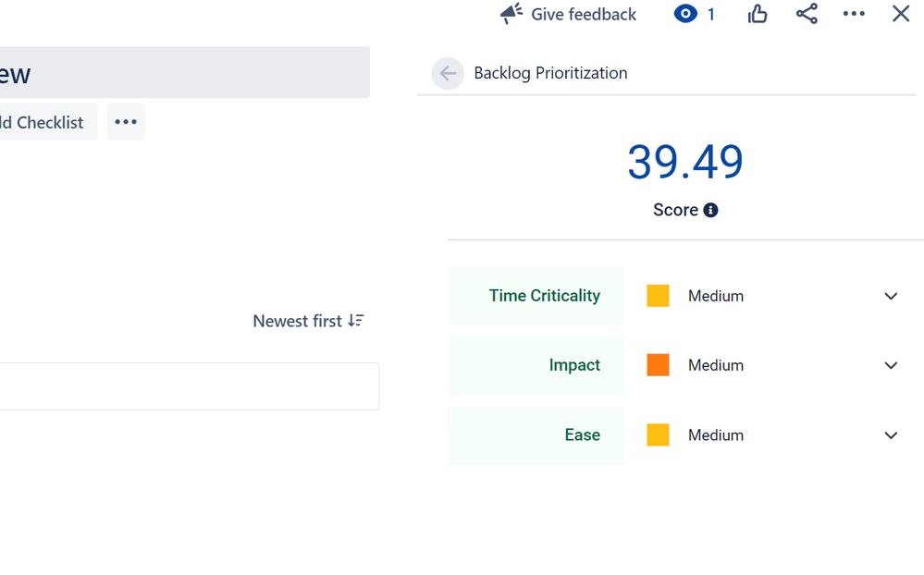Click the yellow Time Criticality swatch

point(658,296)
